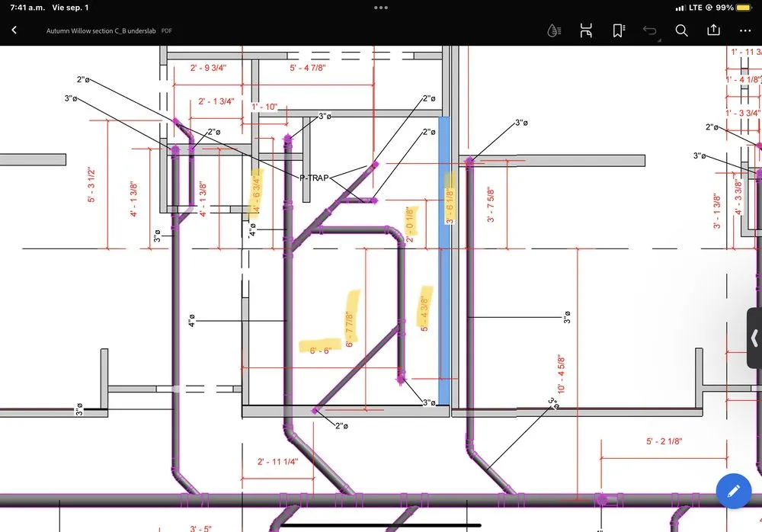
Task: Tap the P-TRAP label
Action: [x=314, y=177]
